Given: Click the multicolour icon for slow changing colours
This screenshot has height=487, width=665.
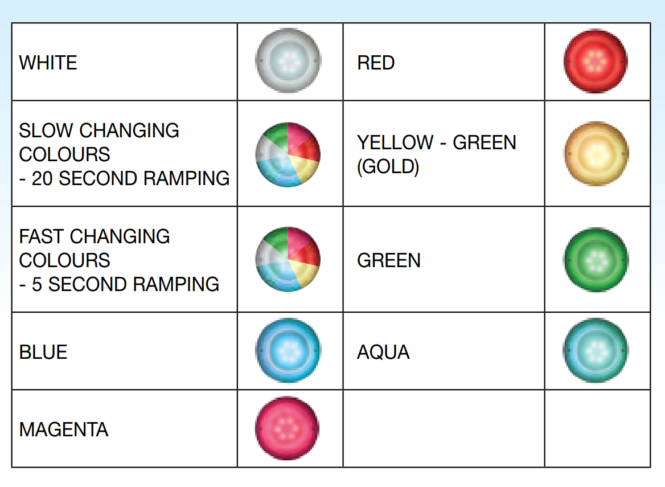Looking at the screenshot, I should (288, 154).
